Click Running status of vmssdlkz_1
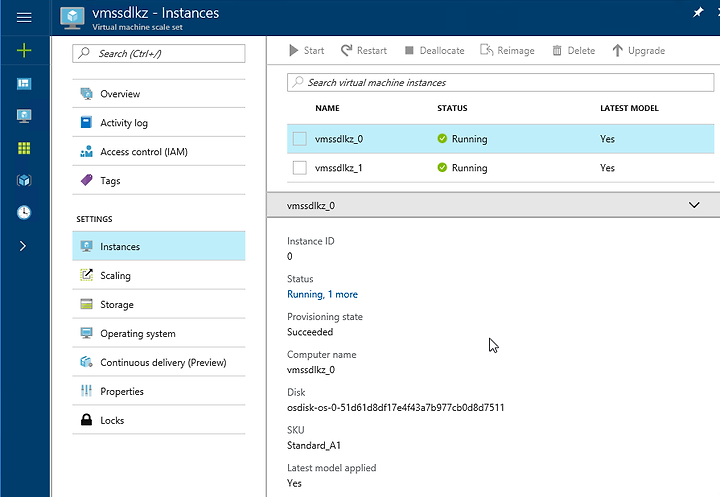 [x=469, y=168]
